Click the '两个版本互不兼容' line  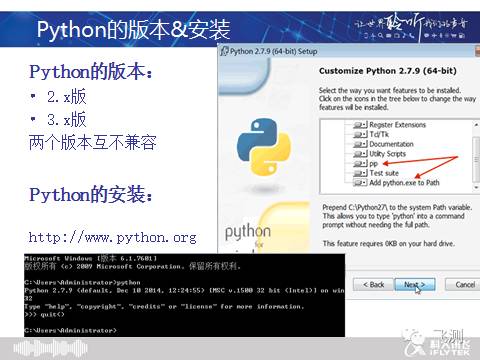[92, 143]
